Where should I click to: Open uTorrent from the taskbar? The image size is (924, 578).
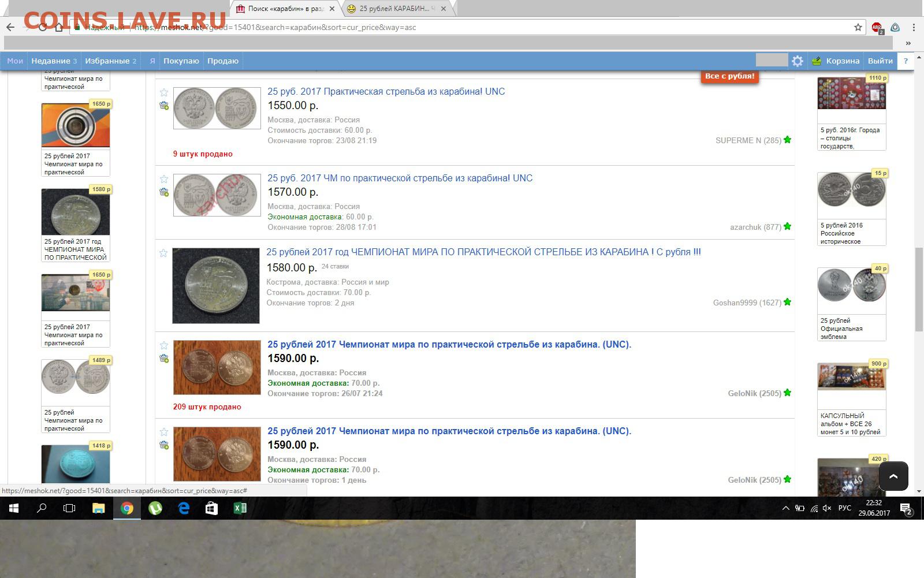155,508
